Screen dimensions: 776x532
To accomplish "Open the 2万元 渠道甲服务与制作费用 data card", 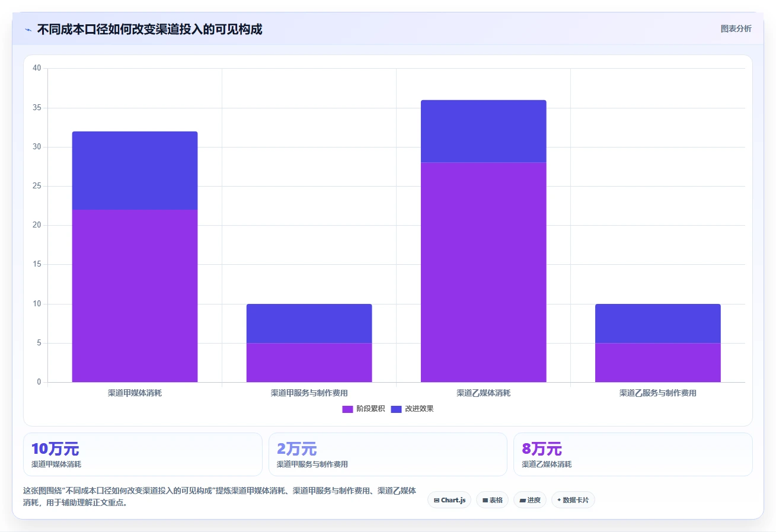I will [388, 454].
